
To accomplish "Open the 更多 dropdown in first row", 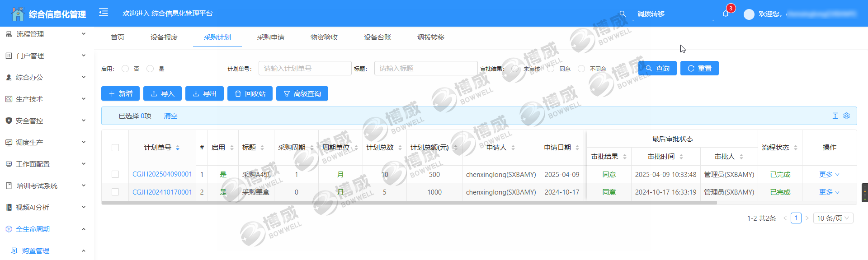I will pyautogui.click(x=829, y=174).
